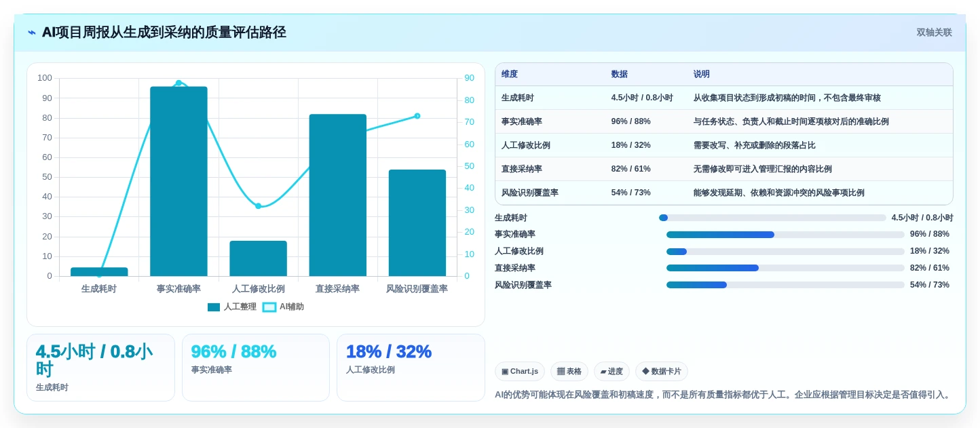Click the 风险识别覆盖率 bar in chart

[417, 223]
